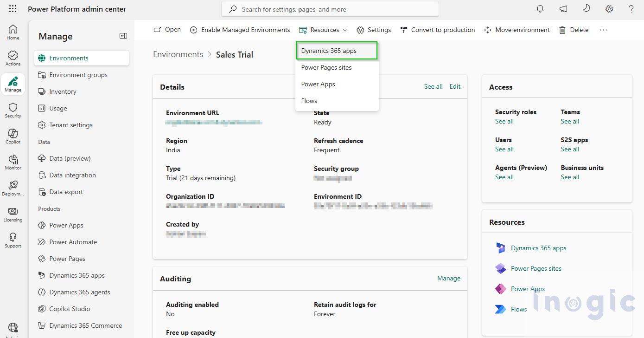This screenshot has width=644, height=338.
Task: Click See all under S2S apps
Action: (570, 149)
